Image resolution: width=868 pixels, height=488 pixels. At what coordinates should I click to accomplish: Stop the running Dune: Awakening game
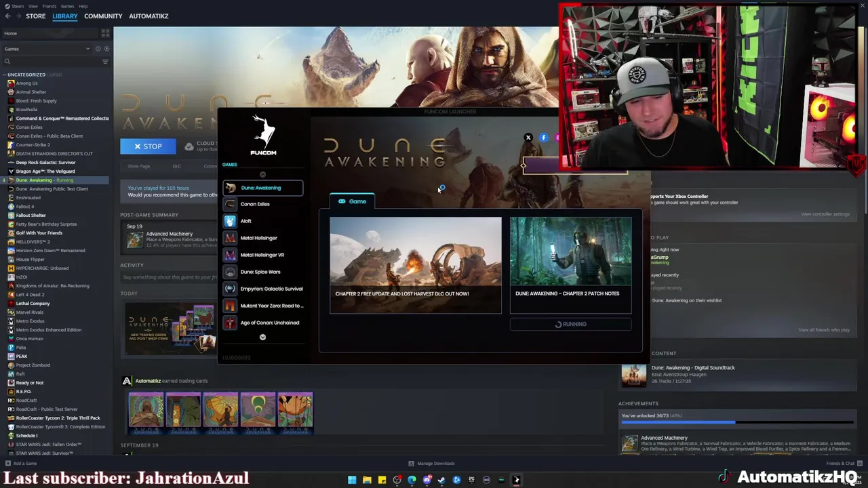click(148, 146)
